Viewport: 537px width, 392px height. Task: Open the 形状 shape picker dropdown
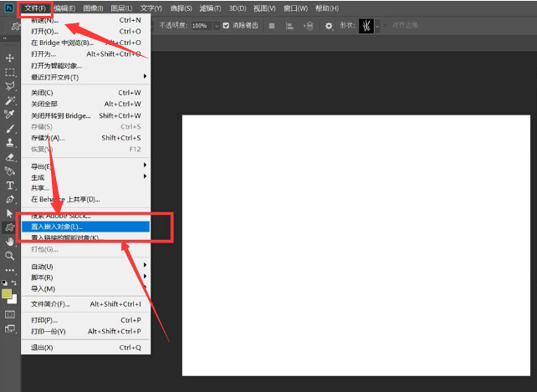click(377, 26)
